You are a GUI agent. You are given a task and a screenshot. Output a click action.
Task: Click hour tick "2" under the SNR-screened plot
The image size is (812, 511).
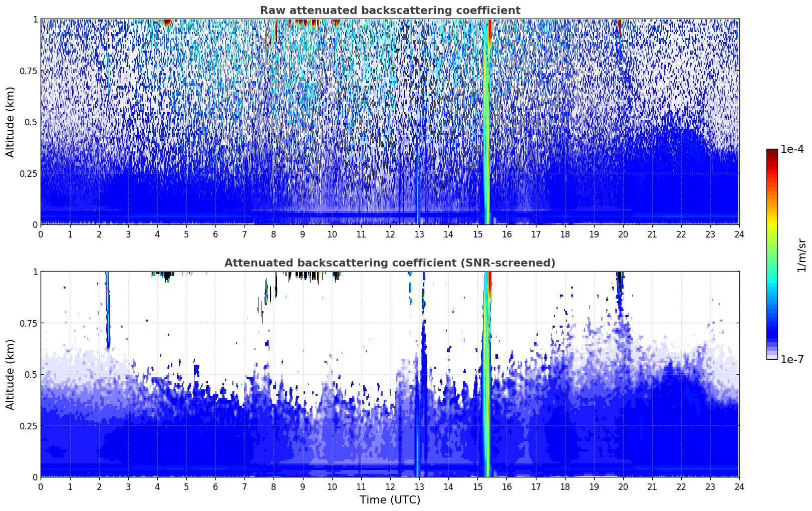[99, 486]
